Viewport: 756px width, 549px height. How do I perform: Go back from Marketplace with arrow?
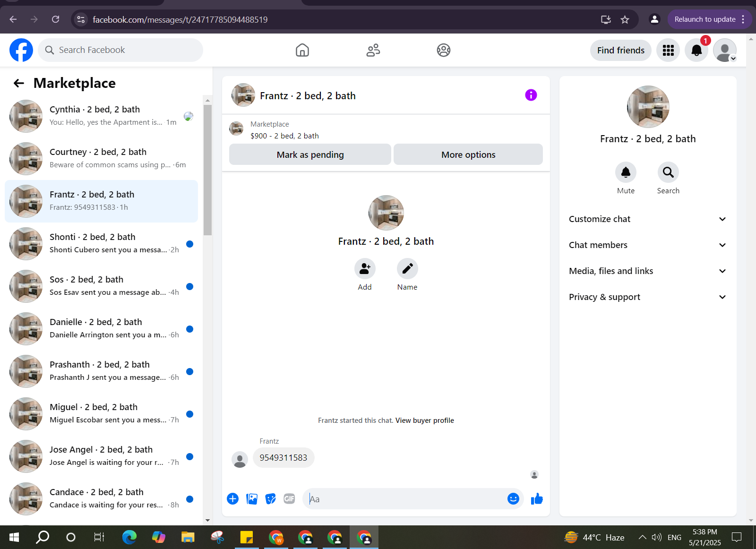tap(19, 83)
